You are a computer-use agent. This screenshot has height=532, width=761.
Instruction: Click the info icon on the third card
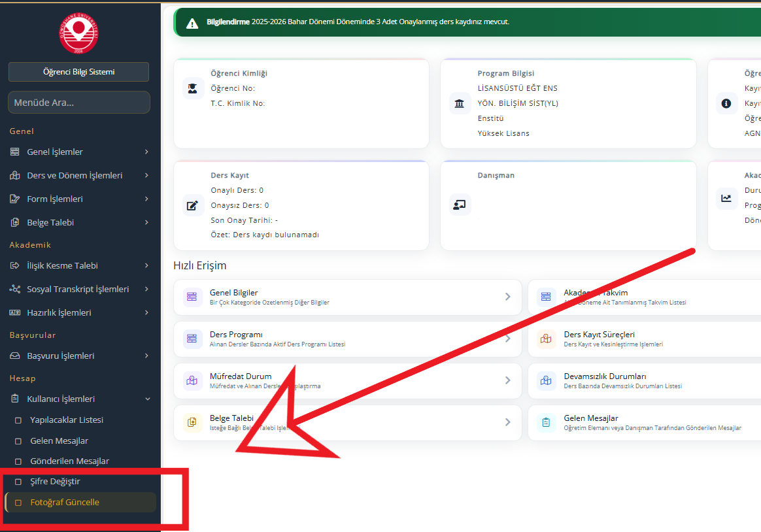(x=726, y=103)
